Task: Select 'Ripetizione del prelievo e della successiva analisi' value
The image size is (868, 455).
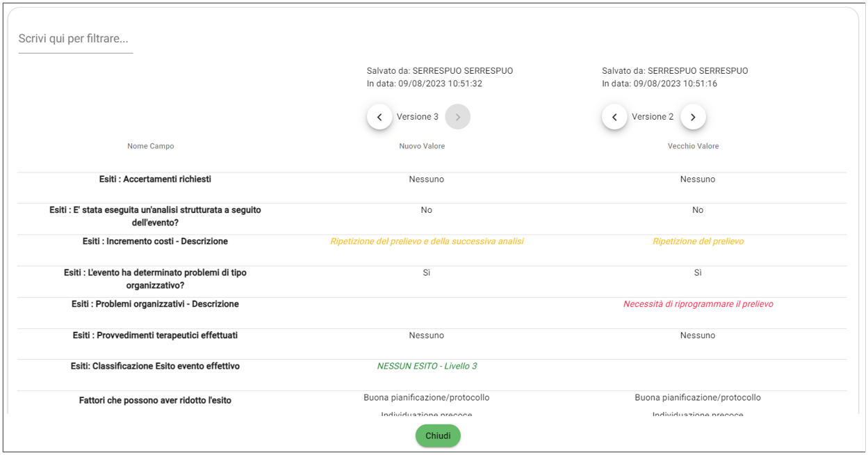Action: click(427, 241)
